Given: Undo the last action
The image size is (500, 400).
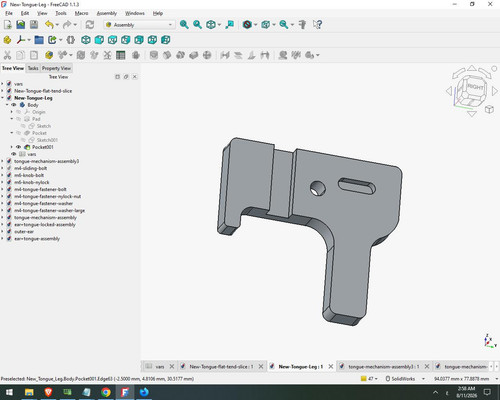Looking at the screenshot, I should (x=49, y=25).
